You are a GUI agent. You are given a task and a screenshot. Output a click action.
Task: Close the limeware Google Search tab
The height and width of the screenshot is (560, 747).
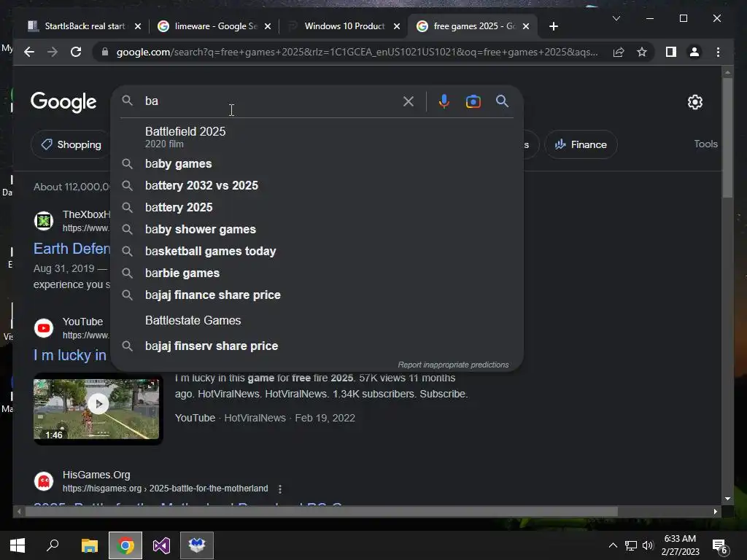(268, 26)
